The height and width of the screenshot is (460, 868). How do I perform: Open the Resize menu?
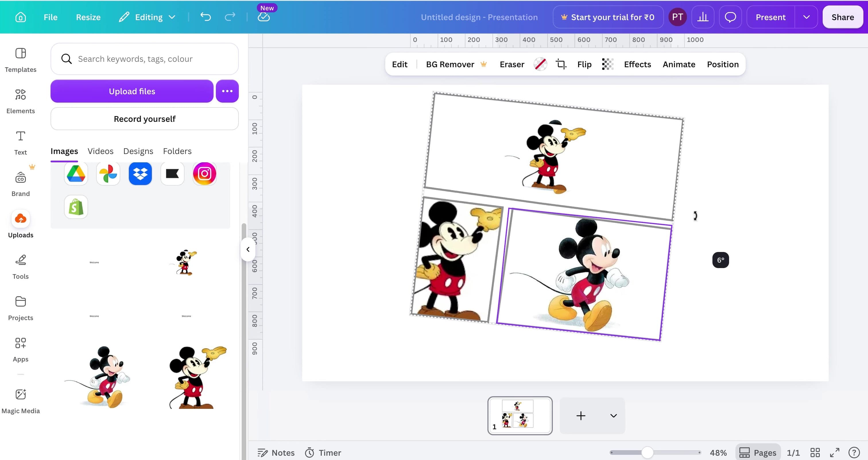(x=88, y=17)
